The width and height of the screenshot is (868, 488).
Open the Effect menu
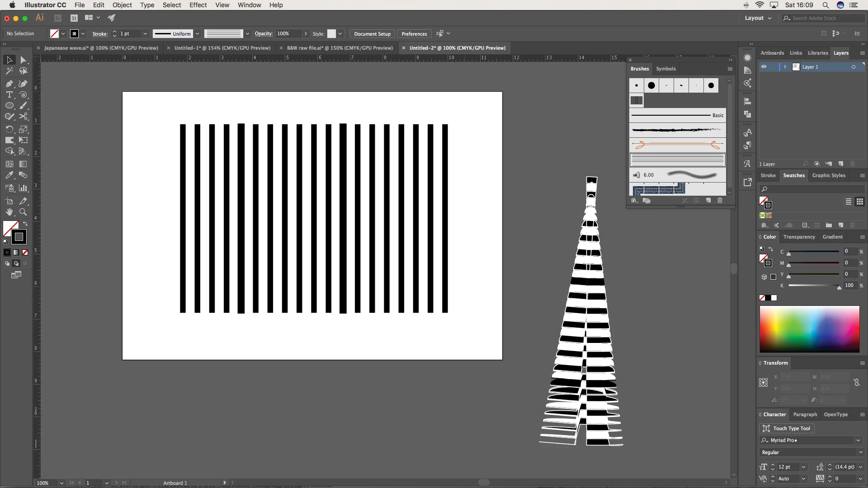pos(198,5)
